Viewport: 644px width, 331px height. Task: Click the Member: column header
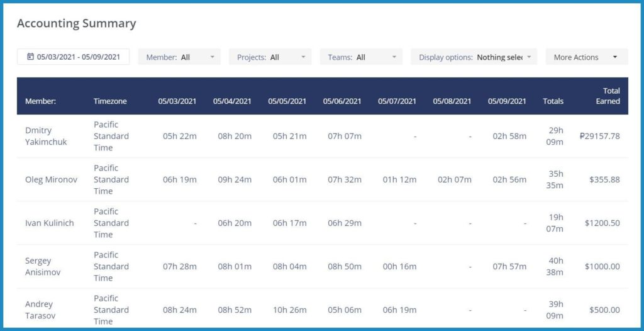point(39,101)
